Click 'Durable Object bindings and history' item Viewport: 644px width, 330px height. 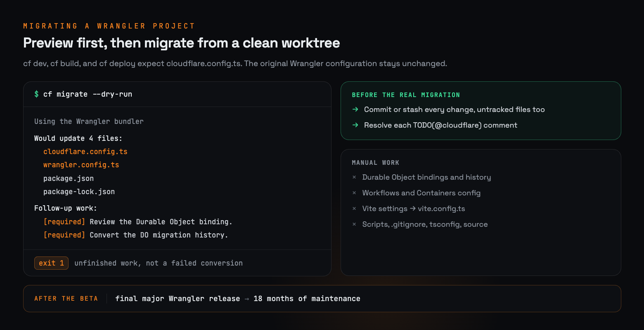(x=427, y=177)
